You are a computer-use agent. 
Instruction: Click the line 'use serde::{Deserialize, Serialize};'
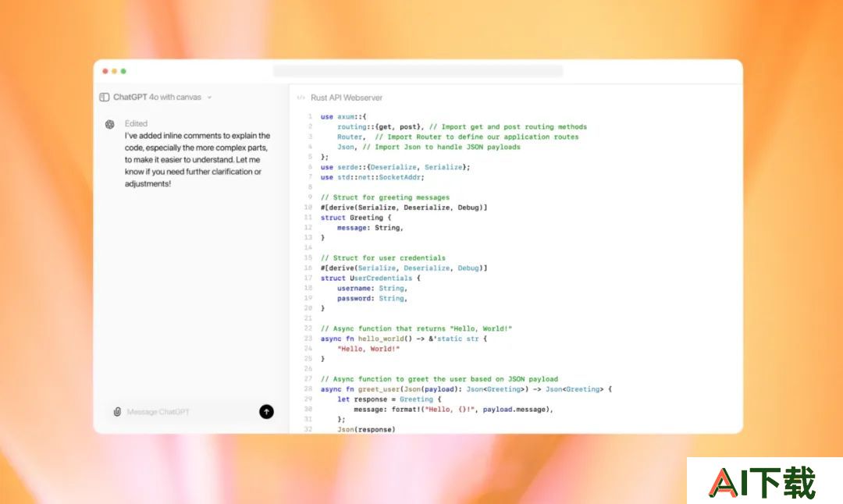tap(395, 167)
